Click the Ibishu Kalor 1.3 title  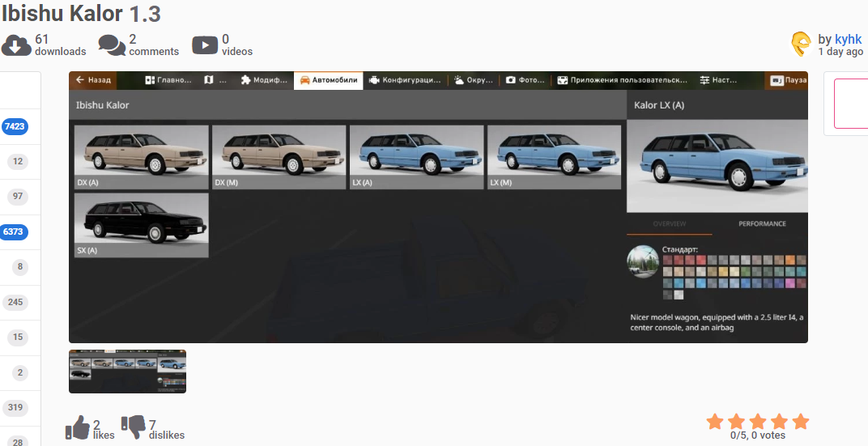(x=81, y=14)
